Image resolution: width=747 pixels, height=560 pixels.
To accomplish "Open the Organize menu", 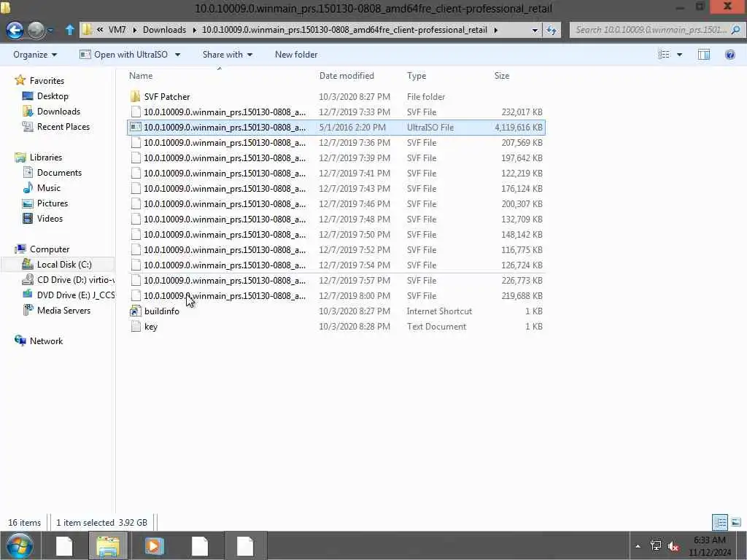I will [35, 54].
